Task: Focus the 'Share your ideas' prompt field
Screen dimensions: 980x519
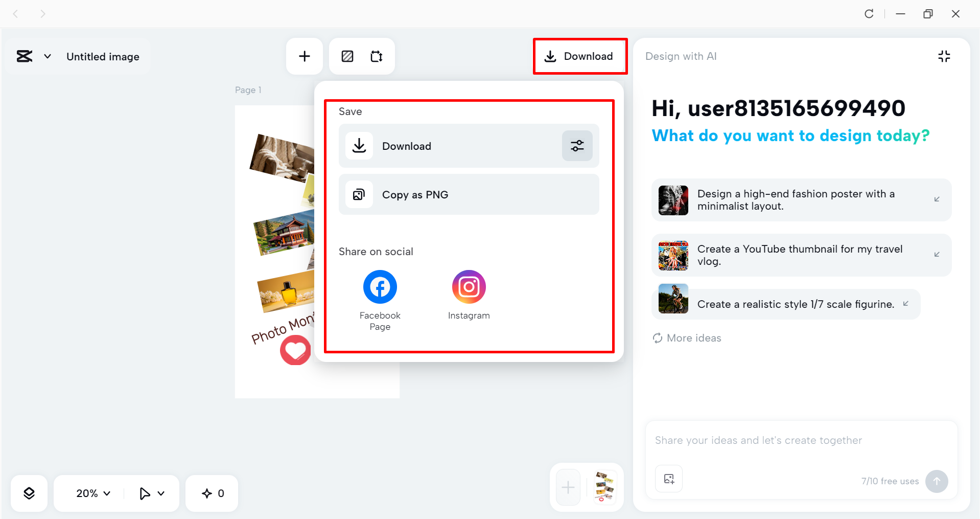Action: [801, 441]
